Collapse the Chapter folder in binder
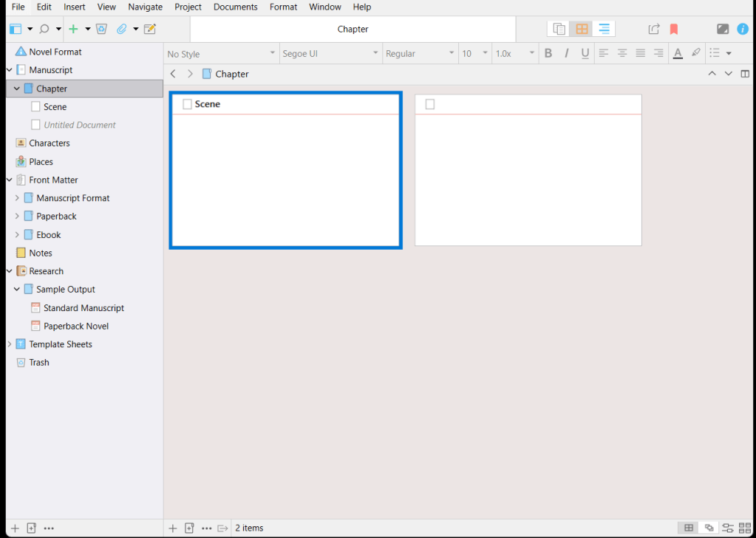The width and height of the screenshot is (756, 538). tap(17, 89)
